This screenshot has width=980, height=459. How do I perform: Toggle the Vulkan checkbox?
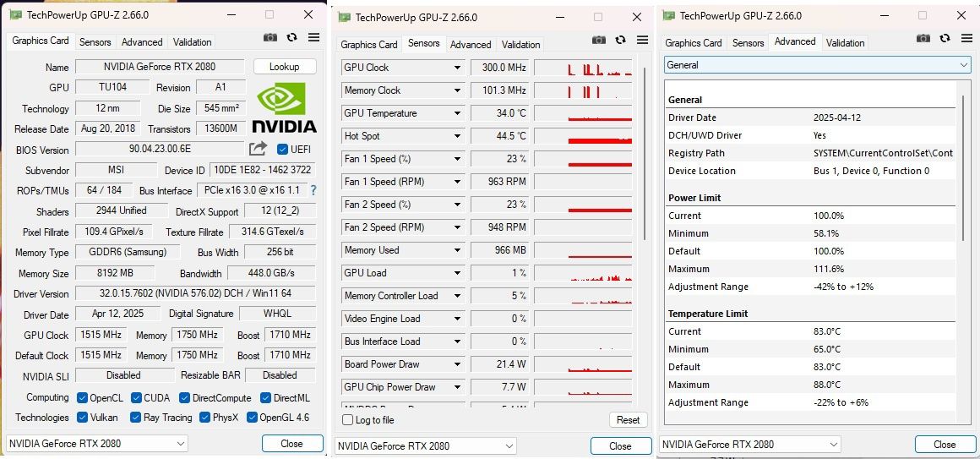(x=82, y=417)
